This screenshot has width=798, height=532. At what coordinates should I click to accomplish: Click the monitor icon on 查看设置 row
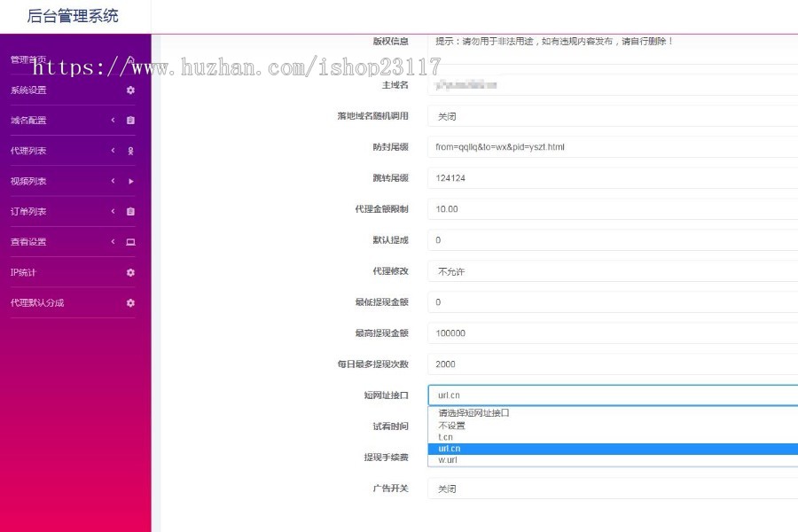[129, 241]
